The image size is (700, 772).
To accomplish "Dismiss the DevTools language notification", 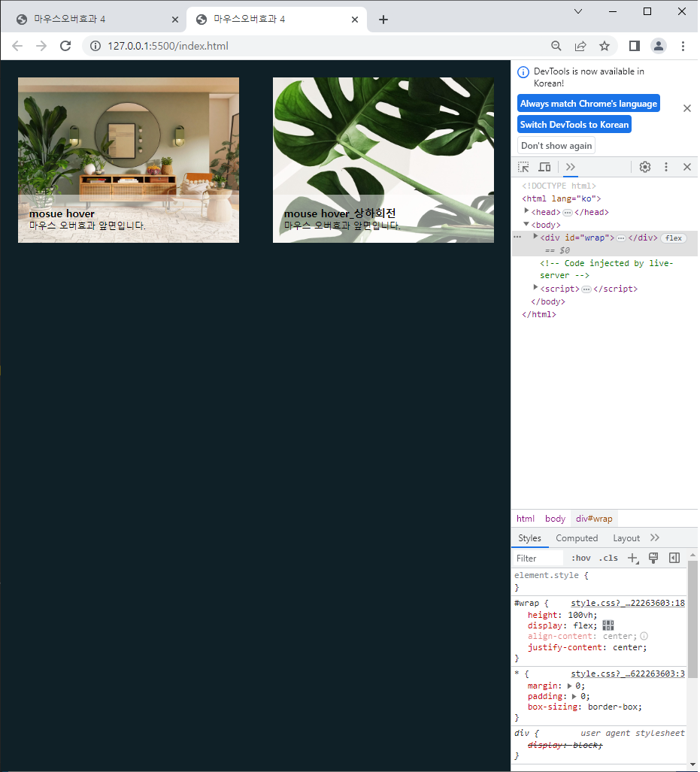I will (x=687, y=108).
